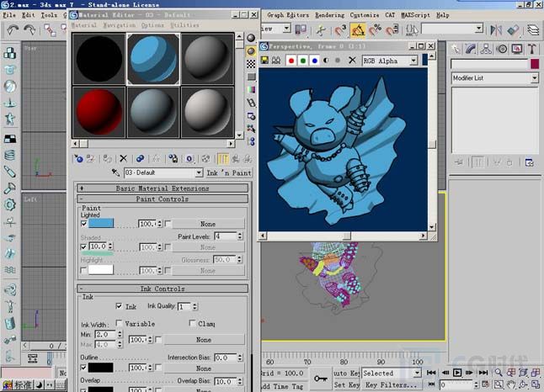Toggle green channel in render window
Viewport: 544px width, 392px height.
click(x=303, y=61)
